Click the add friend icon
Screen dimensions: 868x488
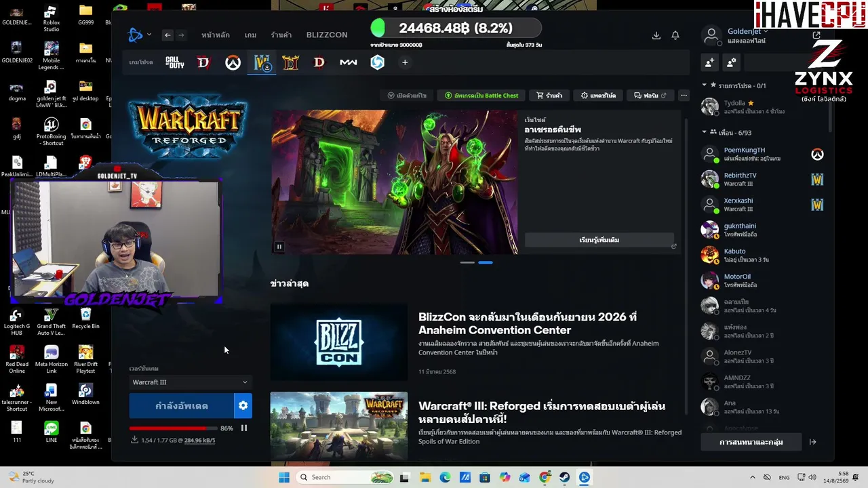tap(709, 62)
